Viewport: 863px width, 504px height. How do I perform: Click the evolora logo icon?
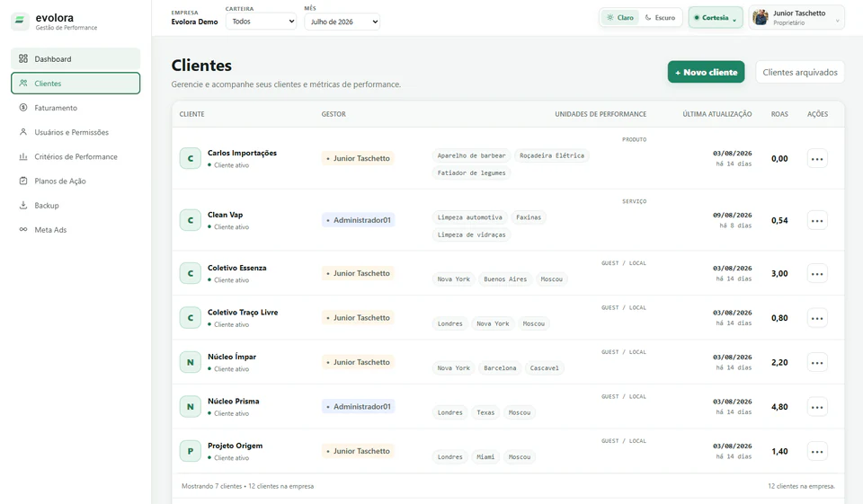(x=20, y=22)
